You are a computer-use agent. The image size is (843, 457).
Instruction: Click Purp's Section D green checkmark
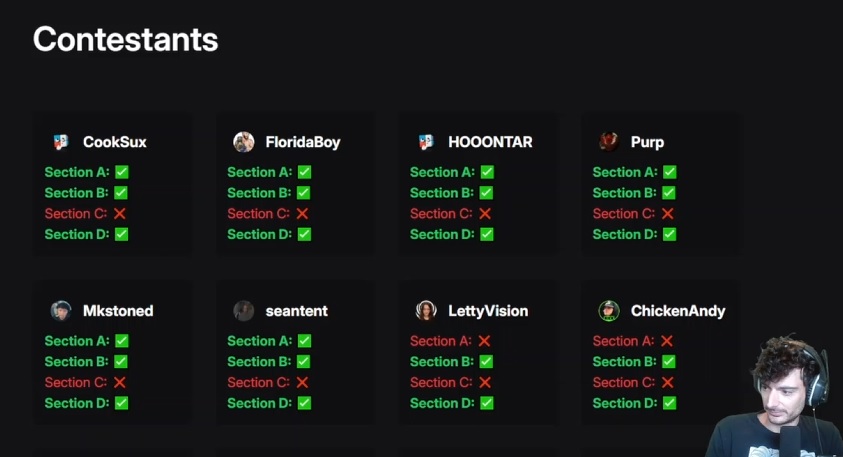tap(670, 234)
